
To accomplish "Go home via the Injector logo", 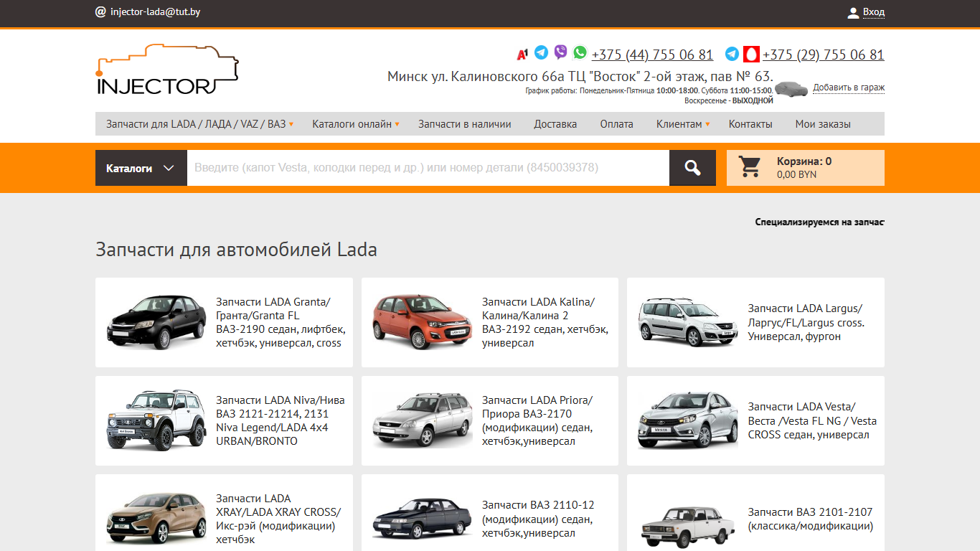I will [x=166, y=70].
